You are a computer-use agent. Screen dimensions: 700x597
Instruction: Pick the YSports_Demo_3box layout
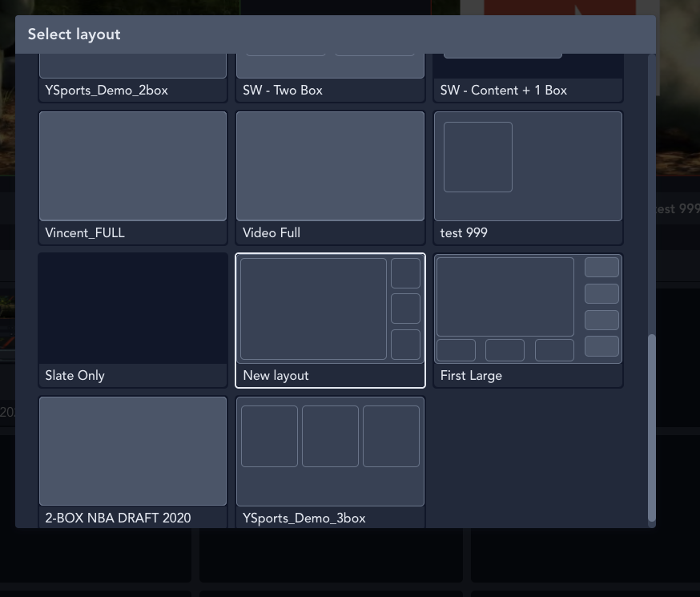click(330, 462)
